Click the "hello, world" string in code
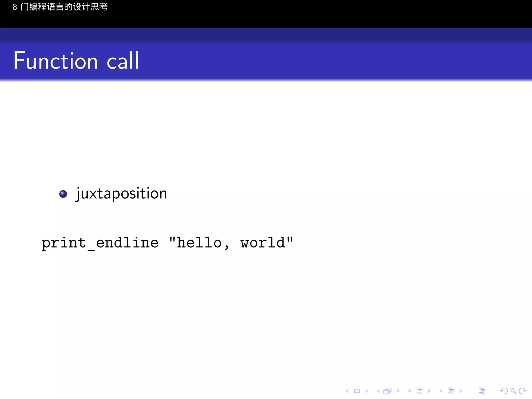 pyautogui.click(x=231, y=243)
